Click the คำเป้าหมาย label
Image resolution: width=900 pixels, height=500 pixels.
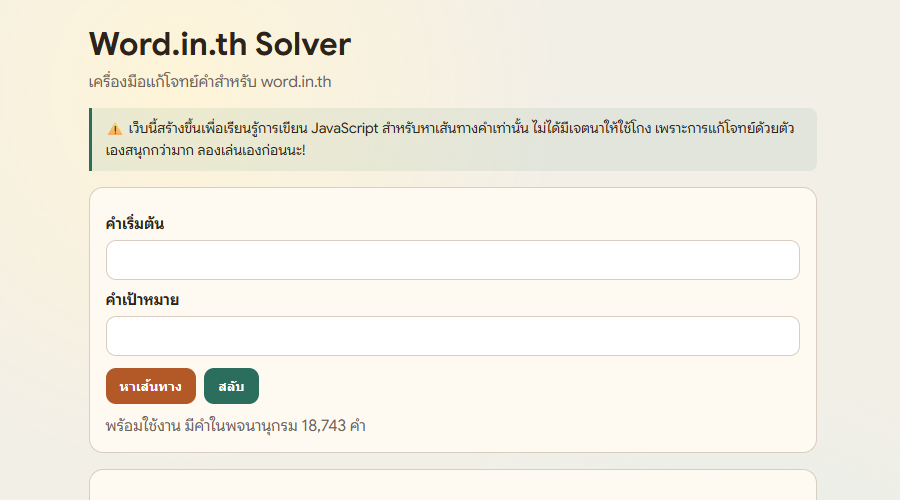142,300
